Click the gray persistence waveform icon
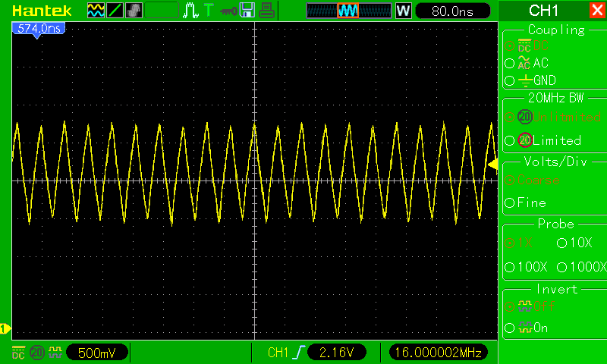607x364 pixels. click(134, 11)
